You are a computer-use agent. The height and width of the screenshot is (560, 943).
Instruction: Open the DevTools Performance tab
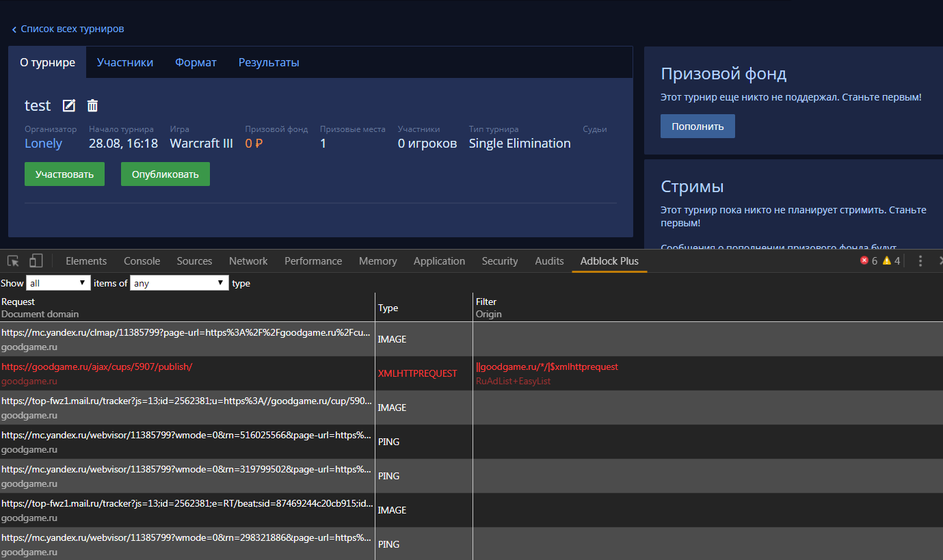tap(313, 261)
